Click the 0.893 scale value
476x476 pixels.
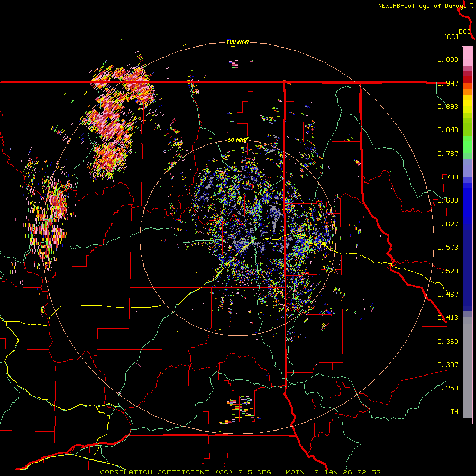(448, 106)
